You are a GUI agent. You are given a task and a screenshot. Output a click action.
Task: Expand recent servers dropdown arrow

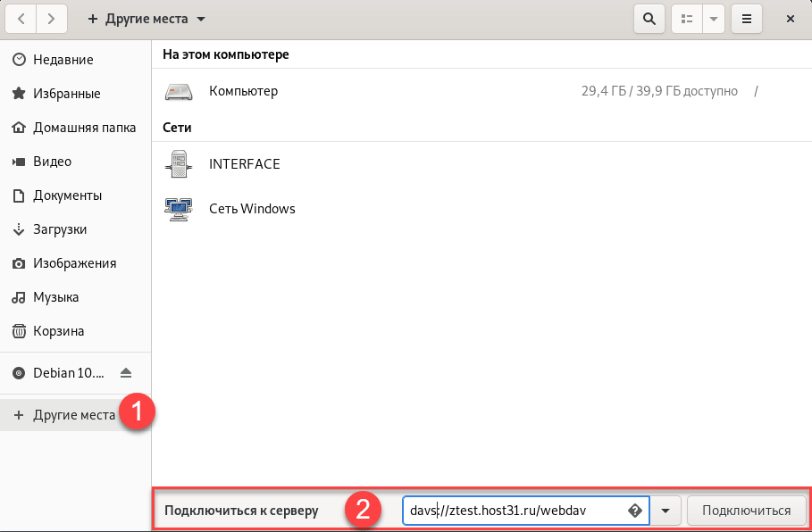coord(666,511)
